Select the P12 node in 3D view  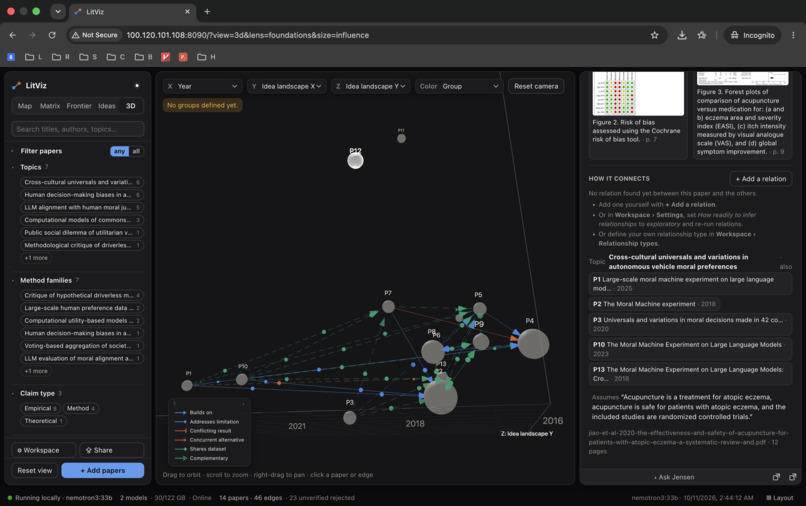coord(355,160)
